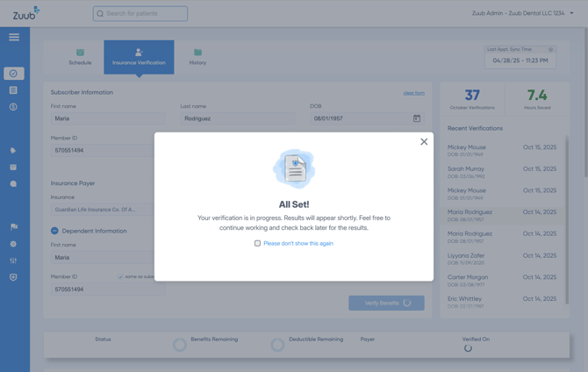Click the Search for patients field
Viewport: 588px width, 372px height.
(x=140, y=14)
